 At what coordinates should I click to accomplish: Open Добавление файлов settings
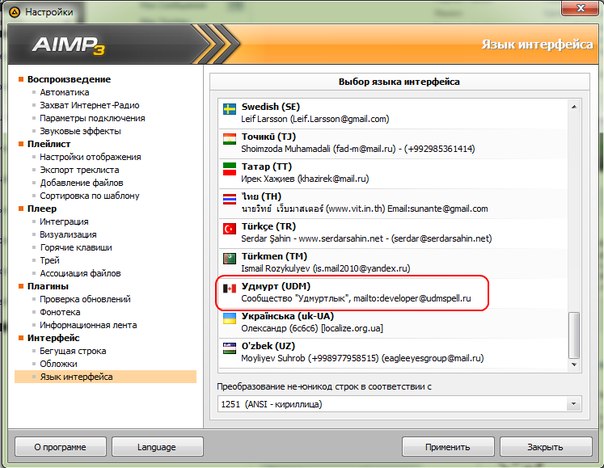coord(82,183)
